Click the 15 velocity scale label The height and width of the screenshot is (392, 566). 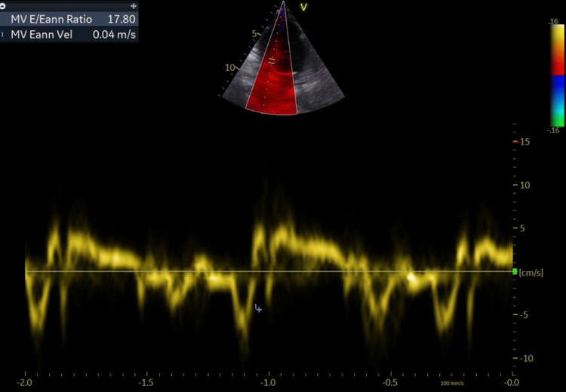coord(525,142)
